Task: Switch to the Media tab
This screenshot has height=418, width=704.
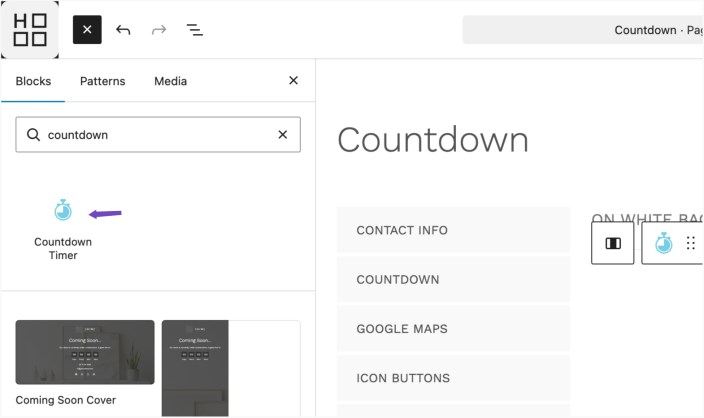Action: coord(171,81)
